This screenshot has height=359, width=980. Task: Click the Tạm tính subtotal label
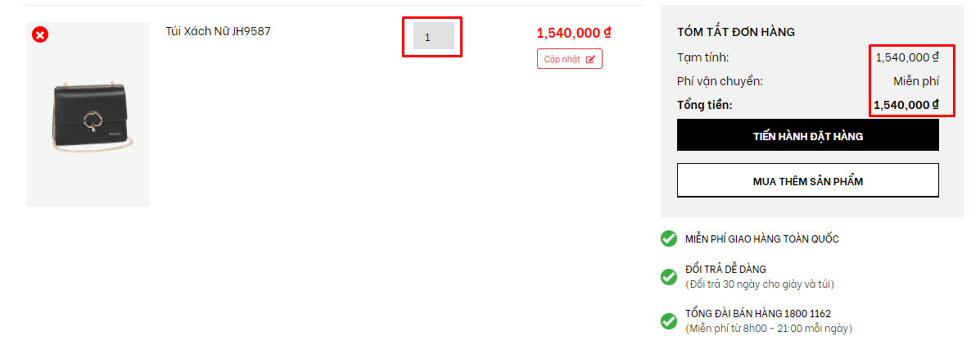click(x=703, y=57)
